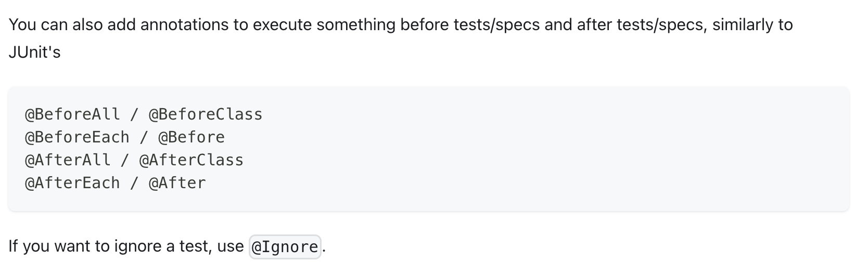Click the @BeforeAll annotation text
The width and height of the screenshot is (868, 262).
click(72, 114)
